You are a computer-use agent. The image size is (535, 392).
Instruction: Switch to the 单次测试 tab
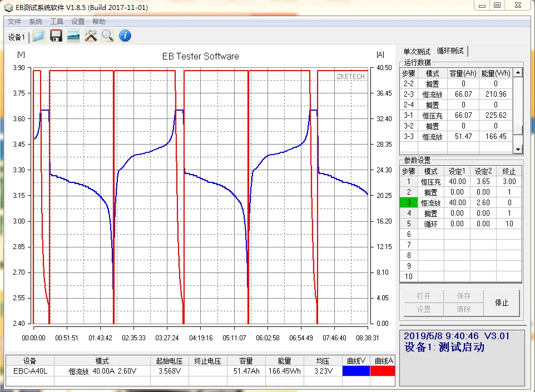417,52
